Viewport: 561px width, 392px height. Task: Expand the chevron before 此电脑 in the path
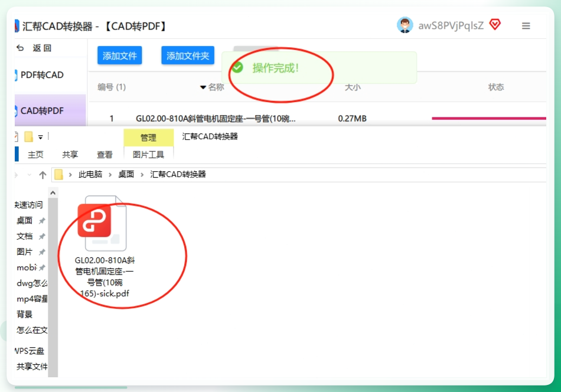70,175
